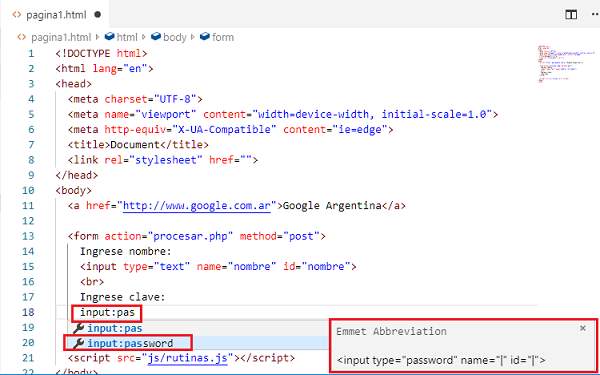
Task: Click the split editor icon
Action: pyautogui.click(x=571, y=15)
